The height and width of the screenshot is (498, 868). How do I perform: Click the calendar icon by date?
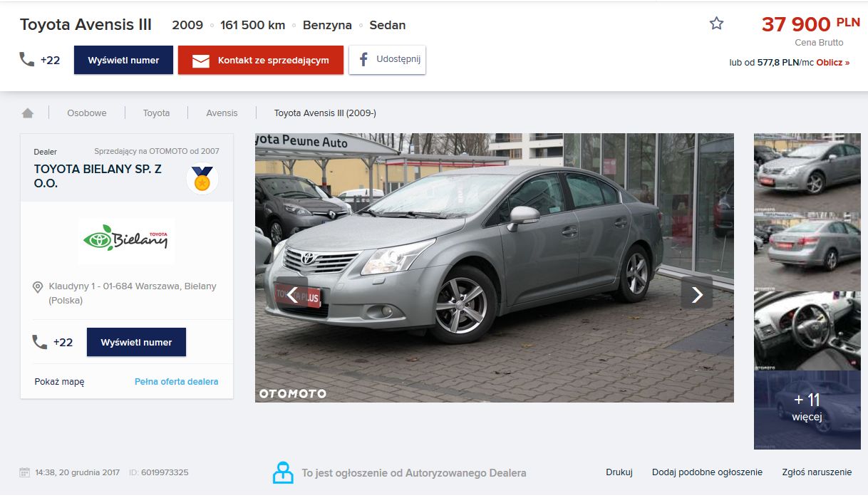[25, 472]
